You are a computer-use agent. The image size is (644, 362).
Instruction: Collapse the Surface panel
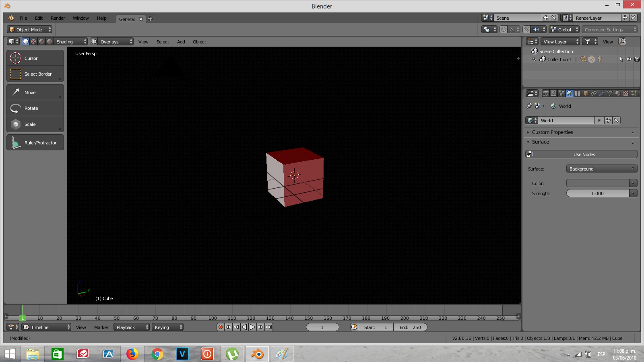pyautogui.click(x=540, y=142)
